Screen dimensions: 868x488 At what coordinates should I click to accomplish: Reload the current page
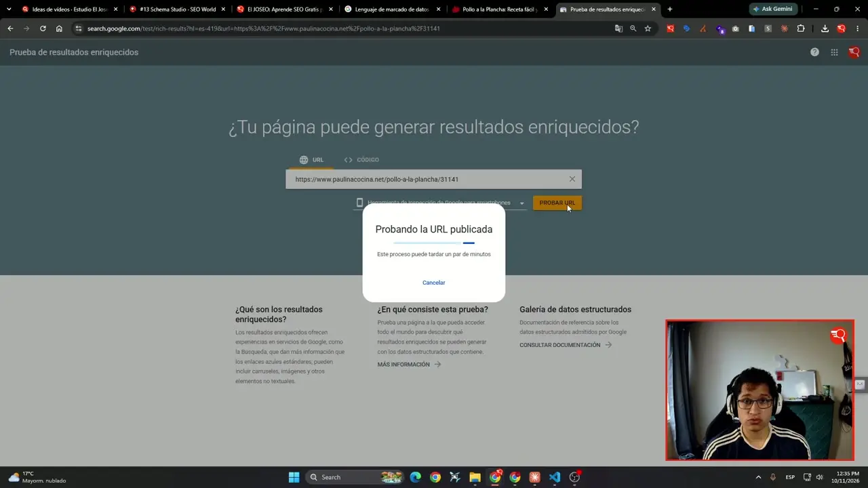pos(43,28)
